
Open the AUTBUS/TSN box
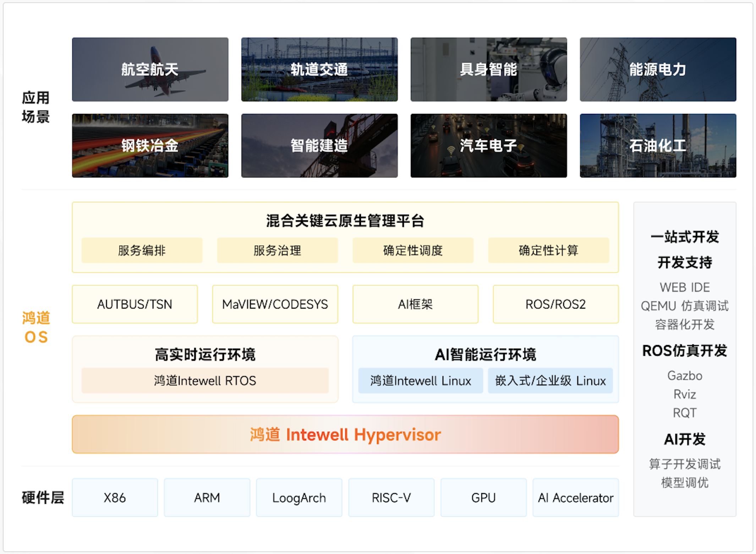135,304
